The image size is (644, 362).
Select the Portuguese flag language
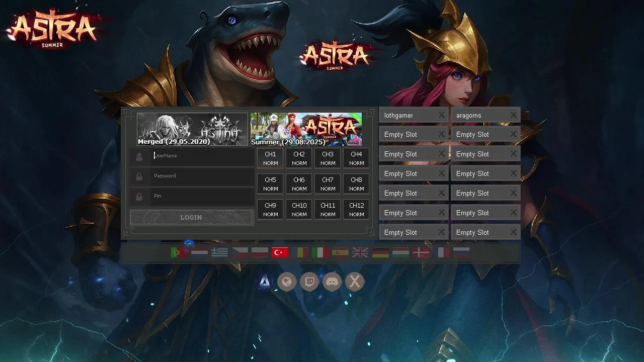(x=179, y=252)
